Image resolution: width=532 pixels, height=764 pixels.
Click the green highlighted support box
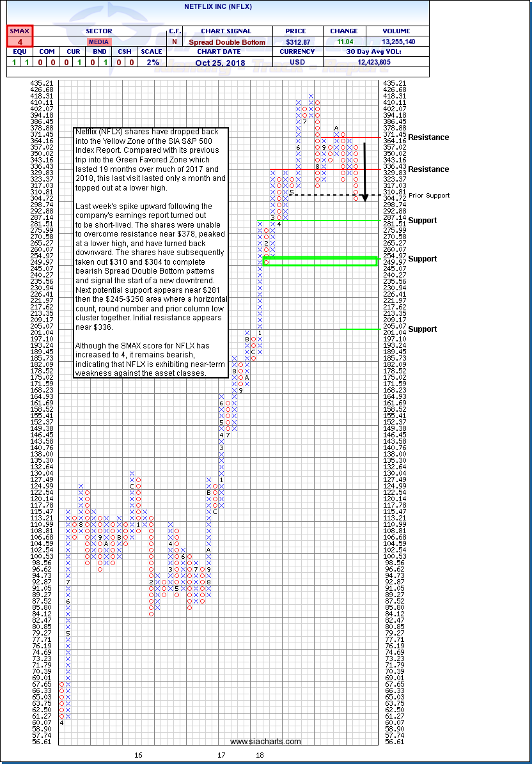[x=320, y=261]
